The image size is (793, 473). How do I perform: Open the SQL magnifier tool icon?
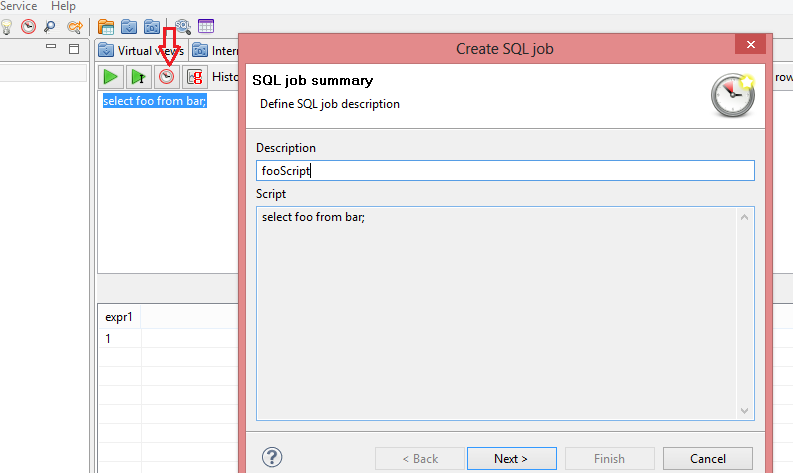[x=183, y=27]
